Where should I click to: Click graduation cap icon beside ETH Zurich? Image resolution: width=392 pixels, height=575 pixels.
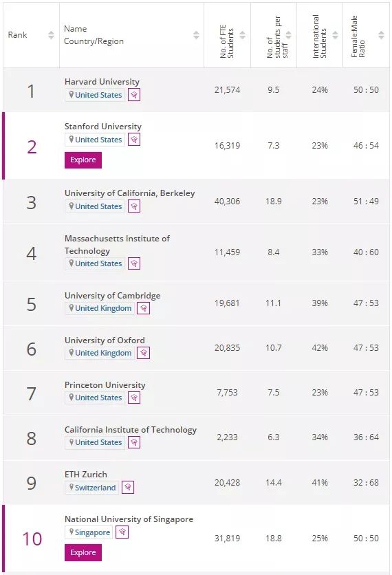pyautogui.click(x=128, y=488)
